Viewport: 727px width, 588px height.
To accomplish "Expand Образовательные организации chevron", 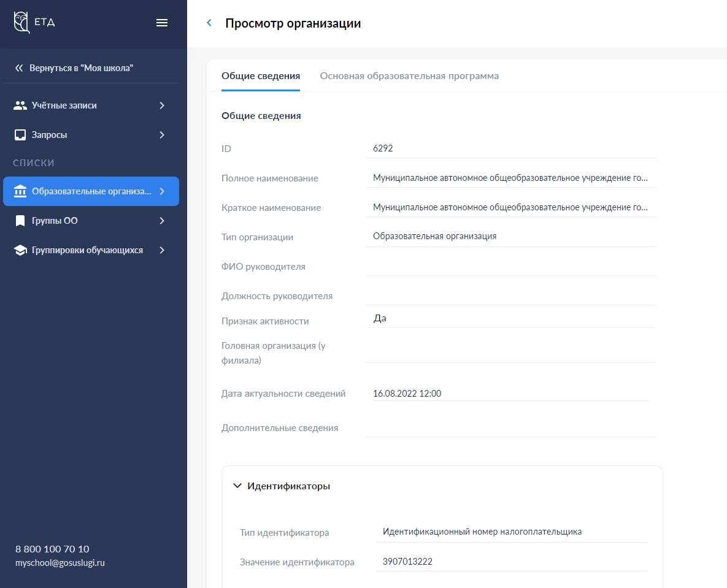I will pyautogui.click(x=162, y=191).
